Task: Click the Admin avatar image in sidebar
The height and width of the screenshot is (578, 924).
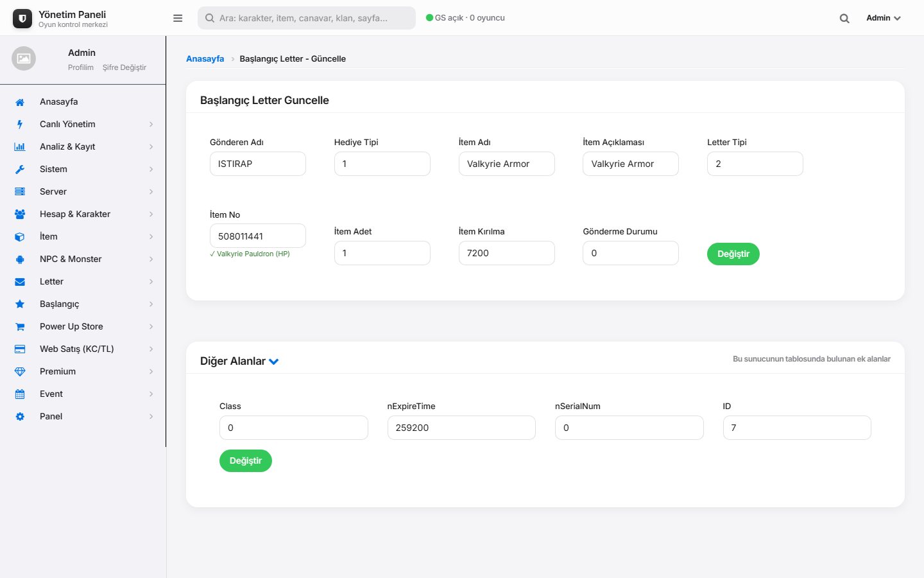Action: (x=24, y=58)
